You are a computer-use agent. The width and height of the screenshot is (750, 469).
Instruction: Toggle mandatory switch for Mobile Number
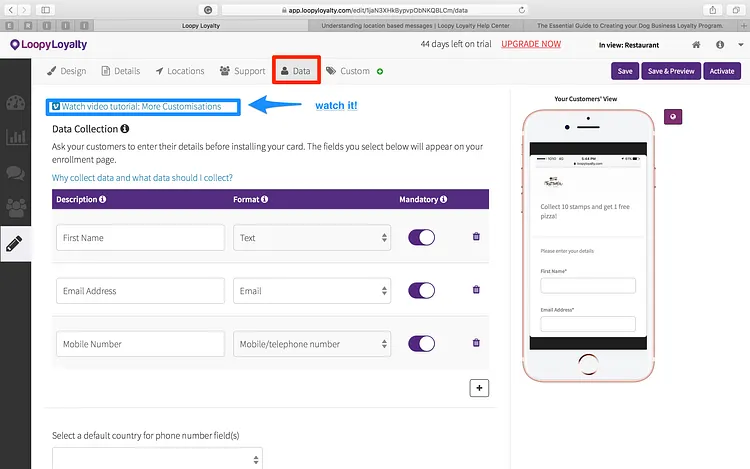tap(421, 343)
